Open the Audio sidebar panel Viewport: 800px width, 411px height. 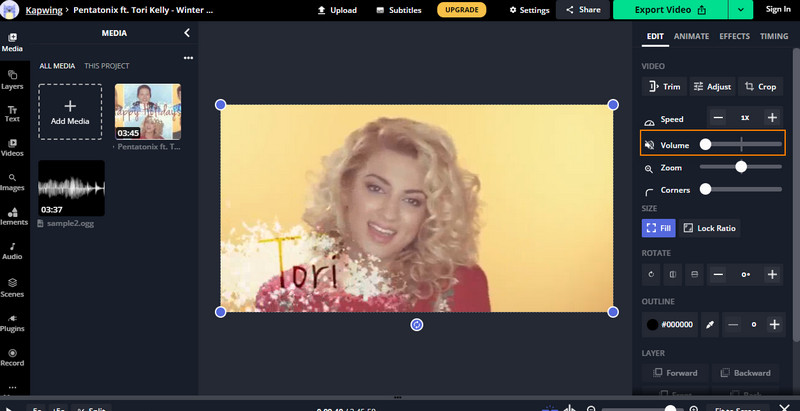[x=13, y=250]
